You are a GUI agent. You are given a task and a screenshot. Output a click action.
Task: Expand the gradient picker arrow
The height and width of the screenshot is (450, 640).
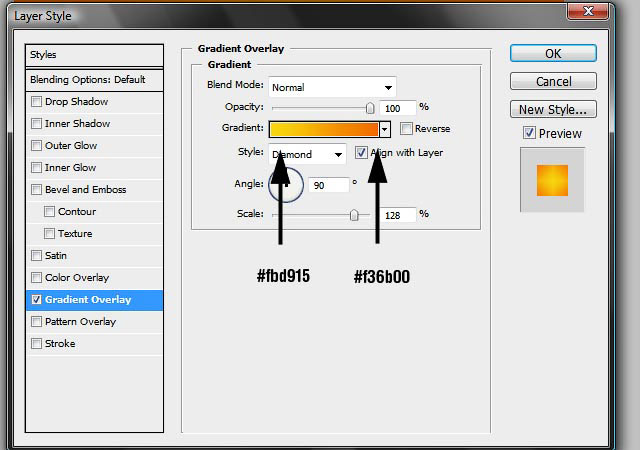(x=384, y=129)
